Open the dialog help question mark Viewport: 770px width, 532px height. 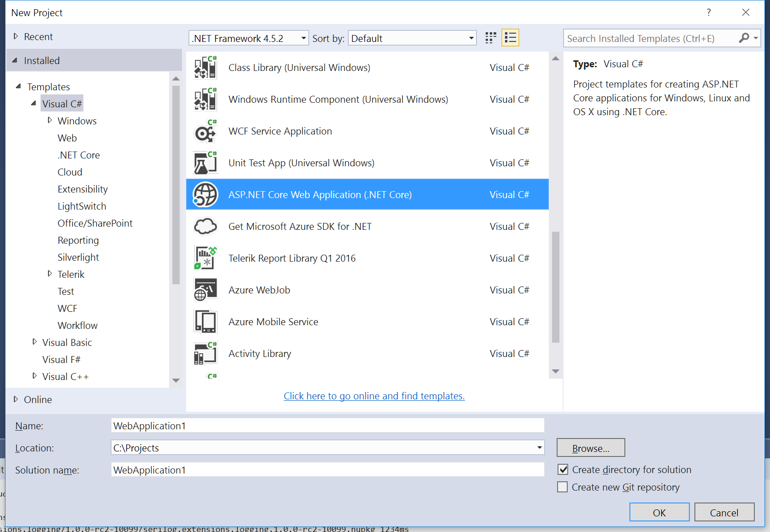click(x=709, y=12)
